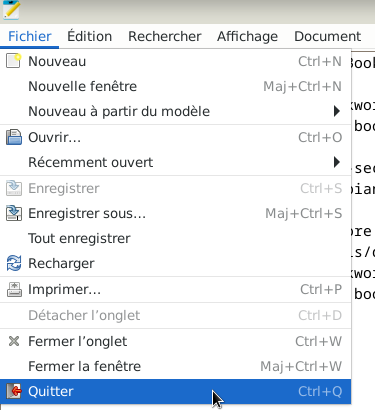Click the Mousepad notepad app icon

[x=11, y=10]
